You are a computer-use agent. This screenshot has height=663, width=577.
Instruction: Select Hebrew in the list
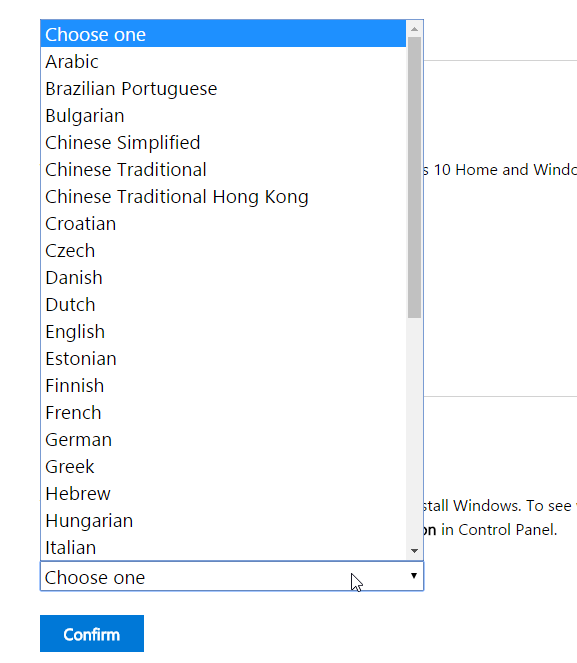click(x=223, y=493)
